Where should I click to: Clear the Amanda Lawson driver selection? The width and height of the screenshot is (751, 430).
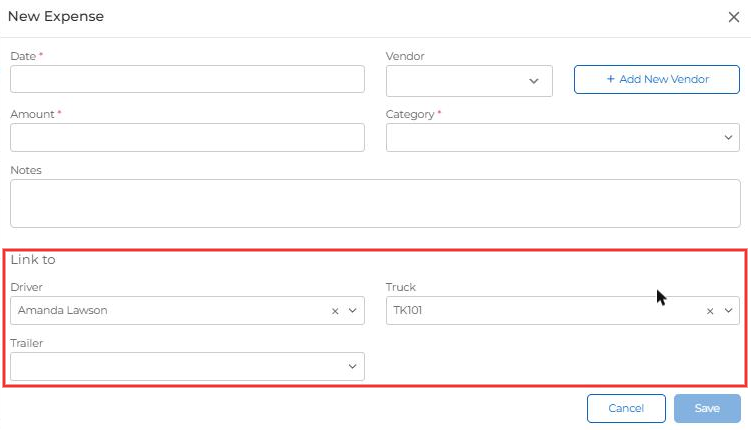pos(335,311)
